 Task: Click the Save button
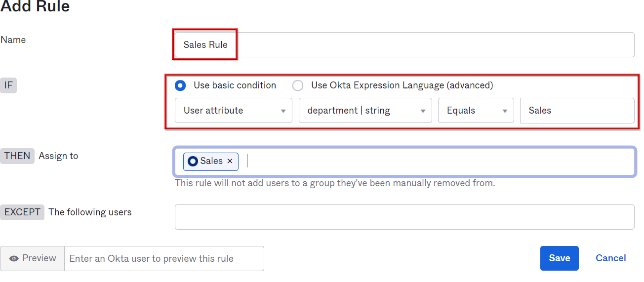[x=559, y=258]
